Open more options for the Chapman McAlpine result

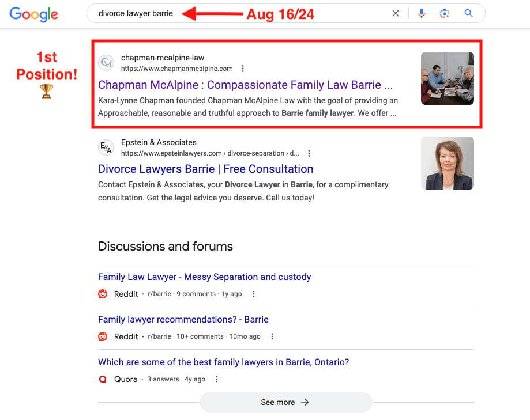243,69
